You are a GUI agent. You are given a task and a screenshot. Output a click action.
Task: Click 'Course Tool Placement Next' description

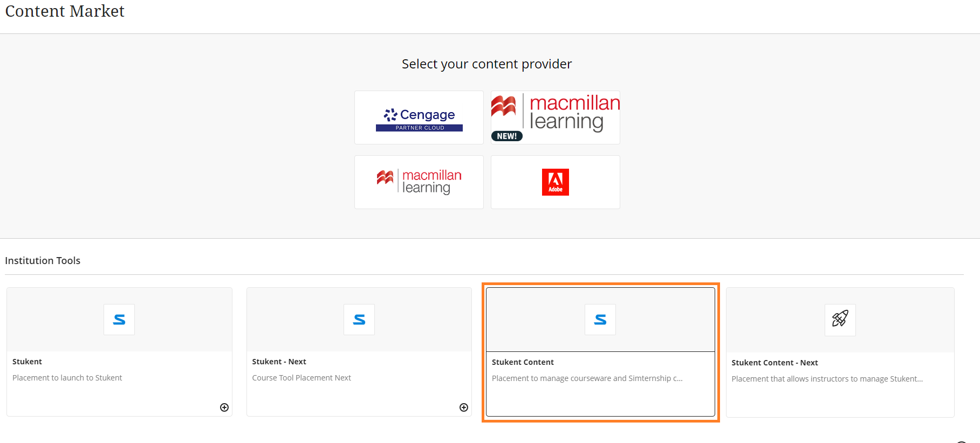click(x=301, y=378)
